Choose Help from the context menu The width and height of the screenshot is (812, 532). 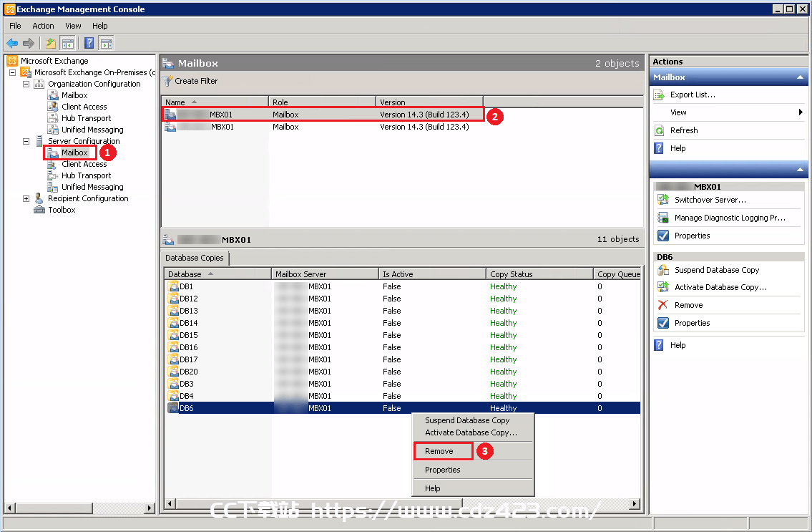[432, 488]
